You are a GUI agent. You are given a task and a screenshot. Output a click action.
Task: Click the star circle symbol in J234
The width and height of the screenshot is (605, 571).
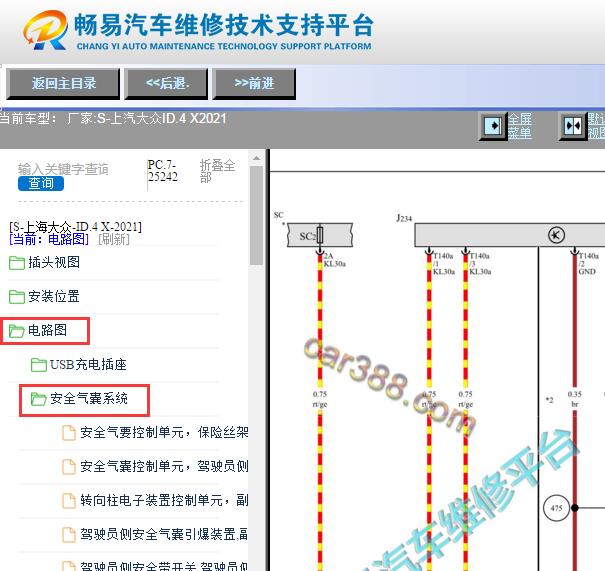pos(556,235)
